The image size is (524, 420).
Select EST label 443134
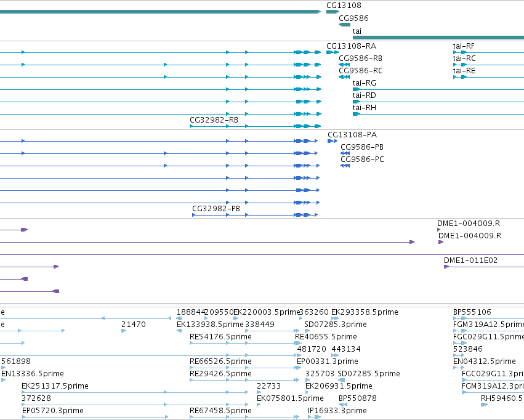coord(346,349)
